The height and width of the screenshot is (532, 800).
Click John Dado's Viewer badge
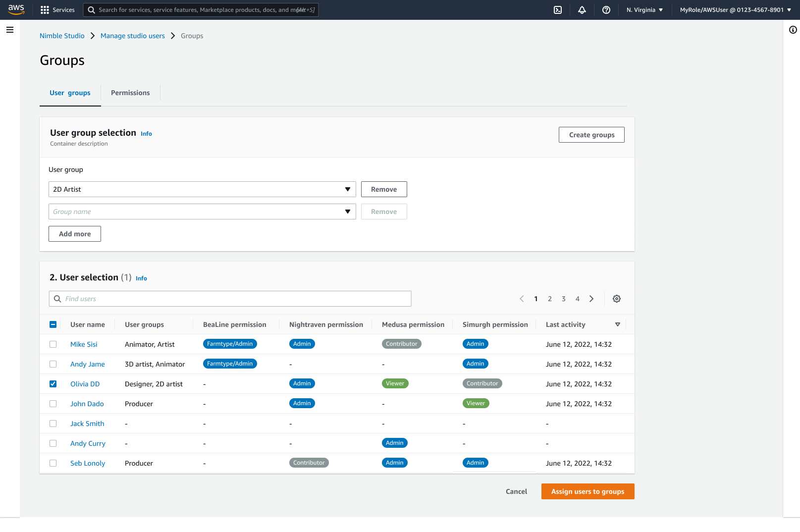click(476, 403)
